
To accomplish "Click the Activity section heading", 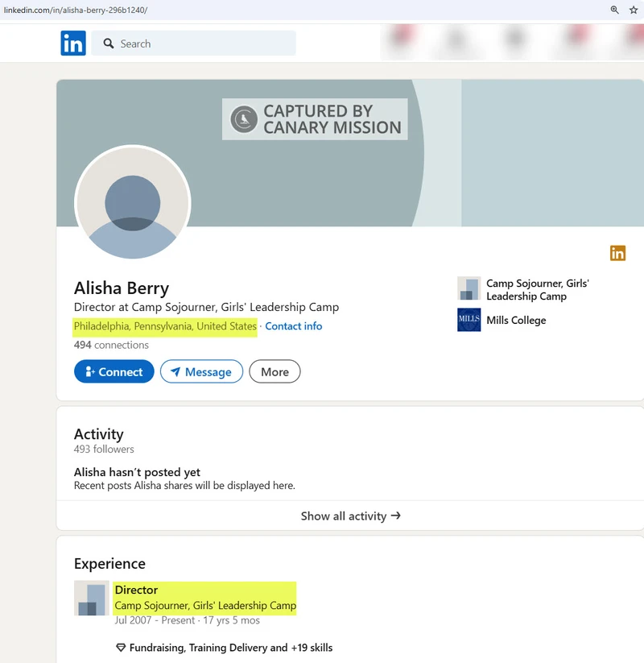I will (99, 434).
